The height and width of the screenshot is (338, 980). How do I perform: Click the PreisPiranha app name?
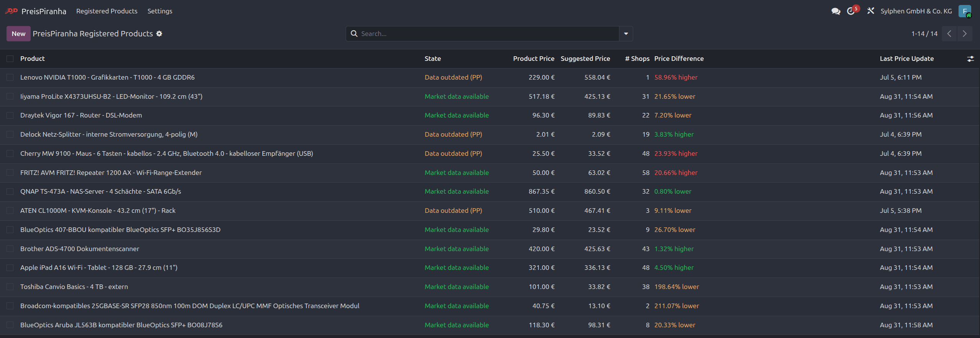(44, 11)
